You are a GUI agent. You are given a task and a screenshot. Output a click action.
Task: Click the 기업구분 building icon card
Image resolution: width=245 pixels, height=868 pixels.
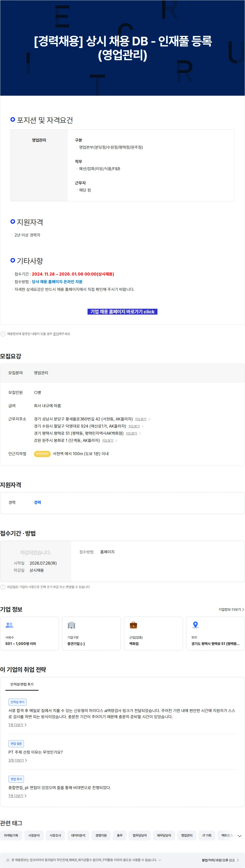tap(91, 634)
